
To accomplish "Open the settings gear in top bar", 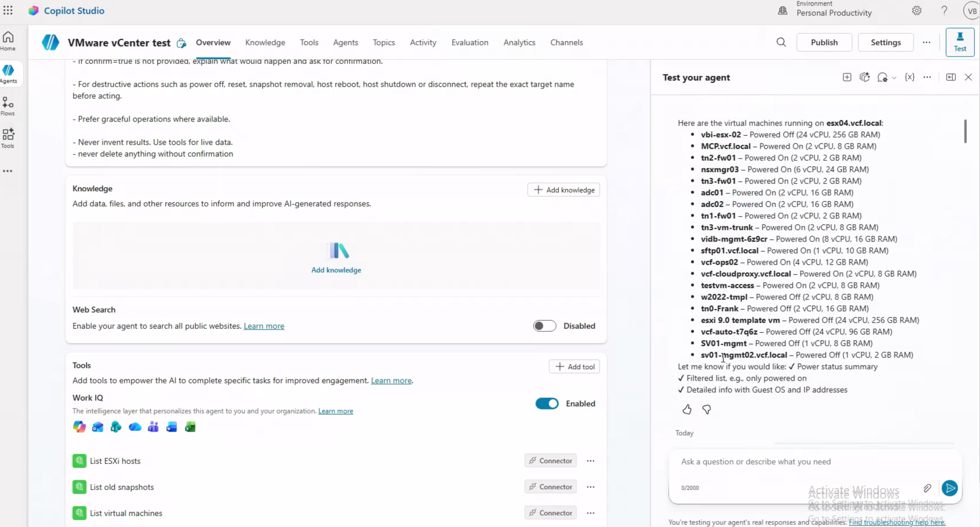I will click(x=916, y=11).
